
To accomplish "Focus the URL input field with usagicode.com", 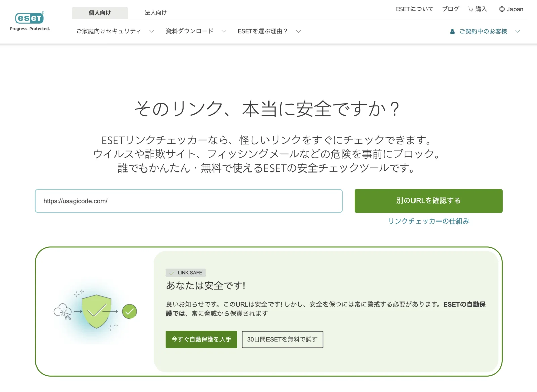I will tap(189, 201).
